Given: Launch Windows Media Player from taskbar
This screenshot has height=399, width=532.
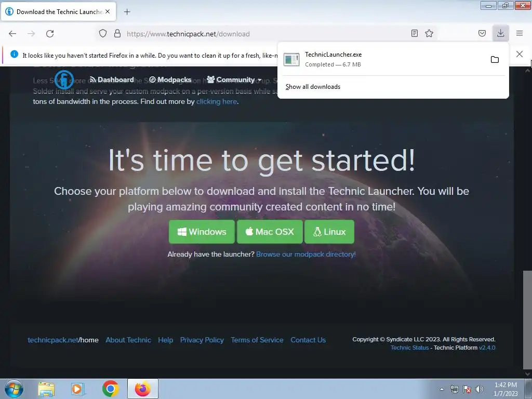Looking at the screenshot, I should (78, 389).
